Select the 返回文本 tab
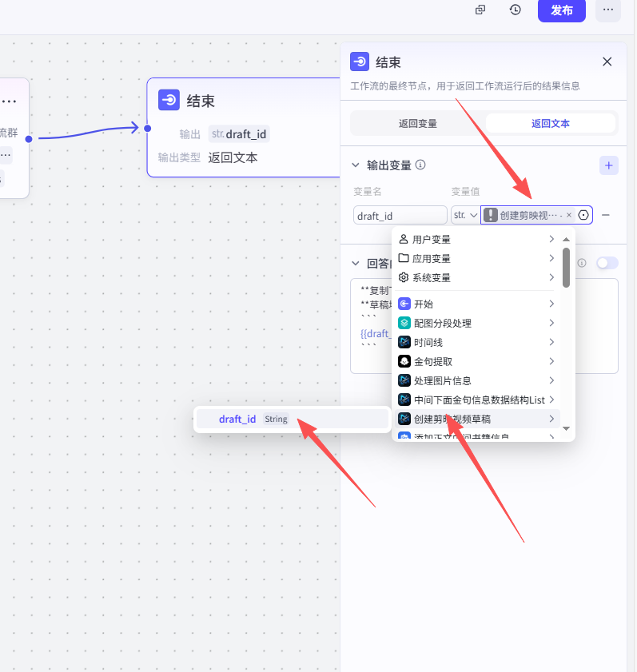 pyautogui.click(x=550, y=123)
